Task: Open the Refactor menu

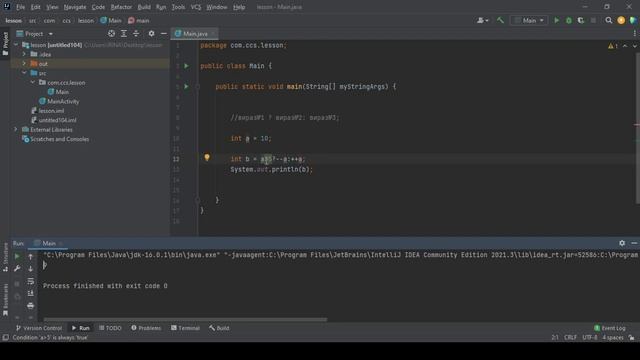Action: pyautogui.click(x=121, y=7)
